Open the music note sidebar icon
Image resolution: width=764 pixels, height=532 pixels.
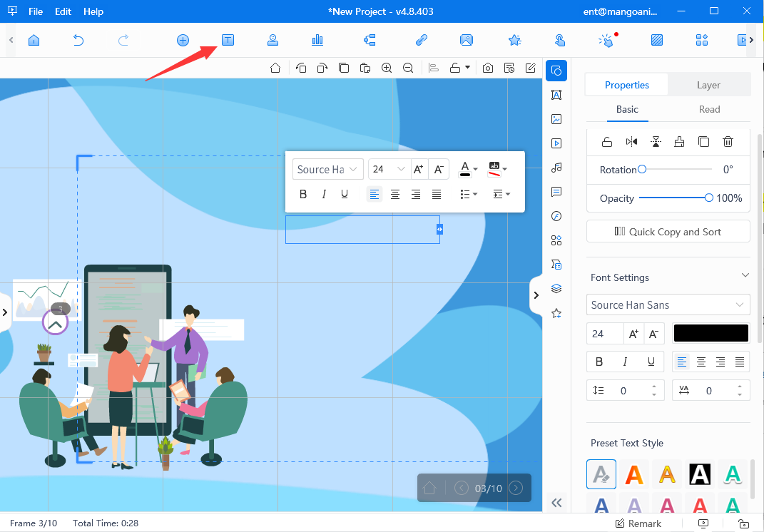556,168
